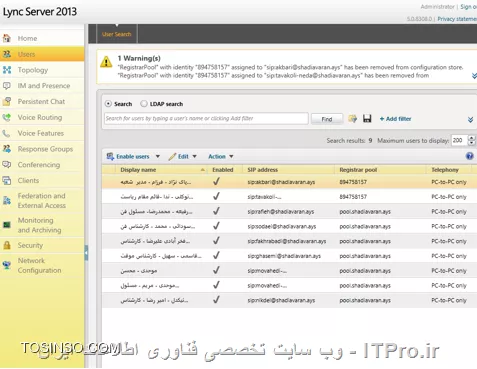Click the Conferencing icon
This screenshot has width=477, height=369.
click(x=7, y=164)
